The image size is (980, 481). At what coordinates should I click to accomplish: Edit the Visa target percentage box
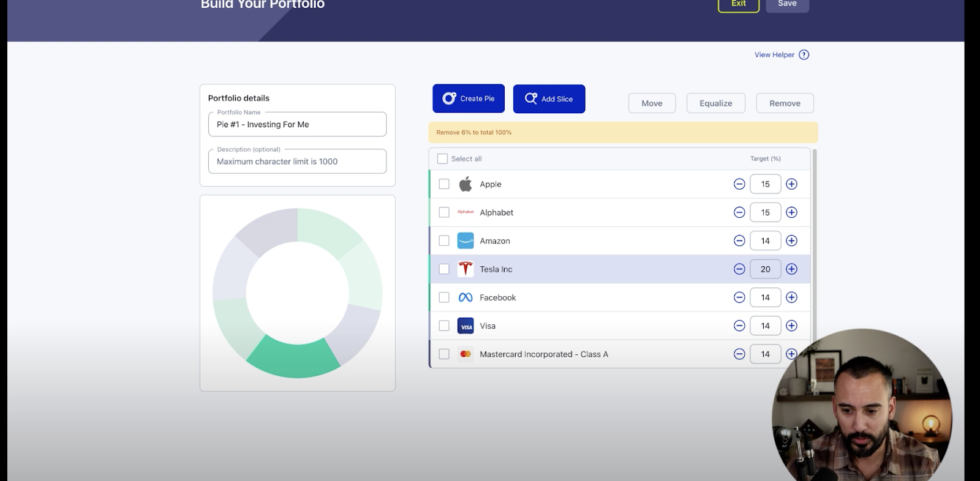[x=765, y=326]
